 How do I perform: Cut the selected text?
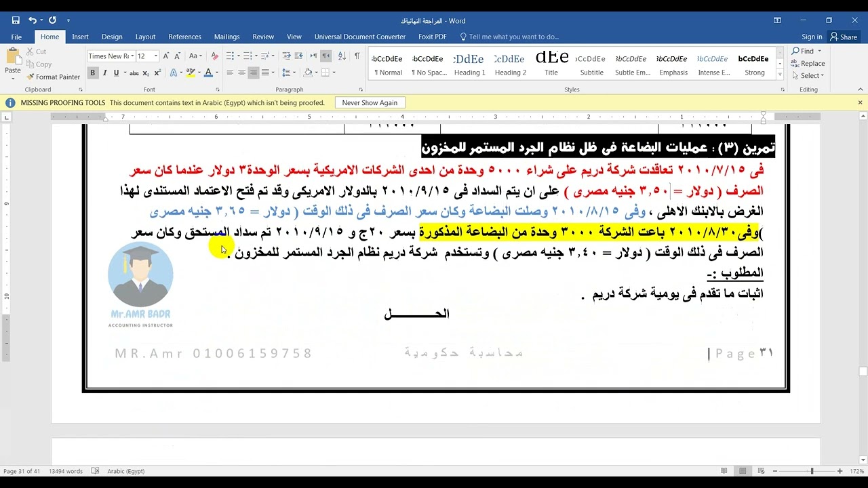click(36, 52)
